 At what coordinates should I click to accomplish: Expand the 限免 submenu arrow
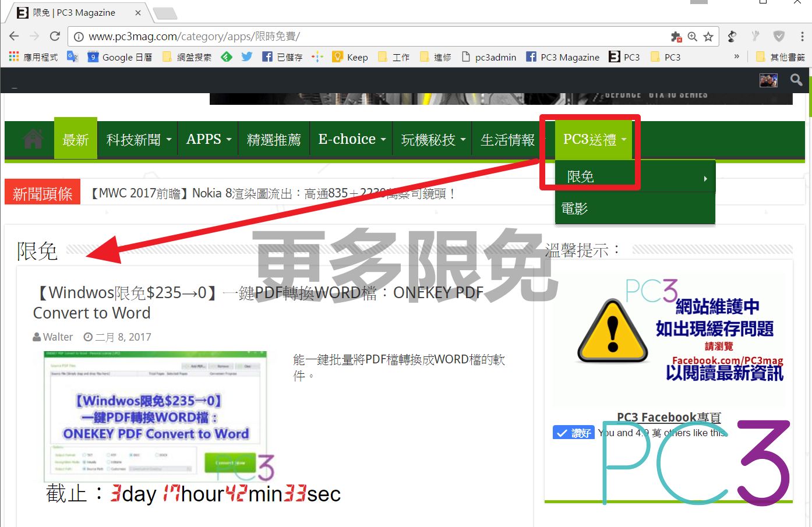[x=705, y=179]
